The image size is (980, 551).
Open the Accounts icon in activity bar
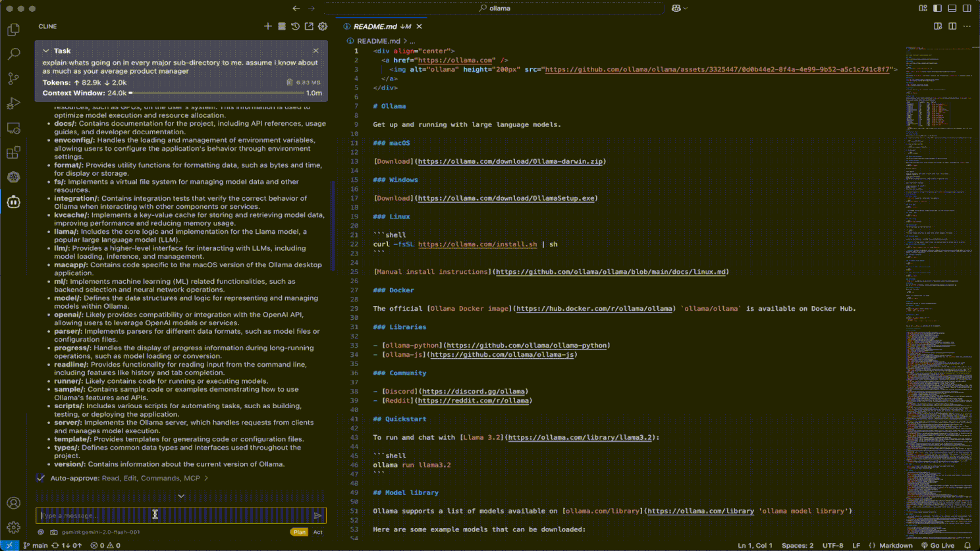13,504
